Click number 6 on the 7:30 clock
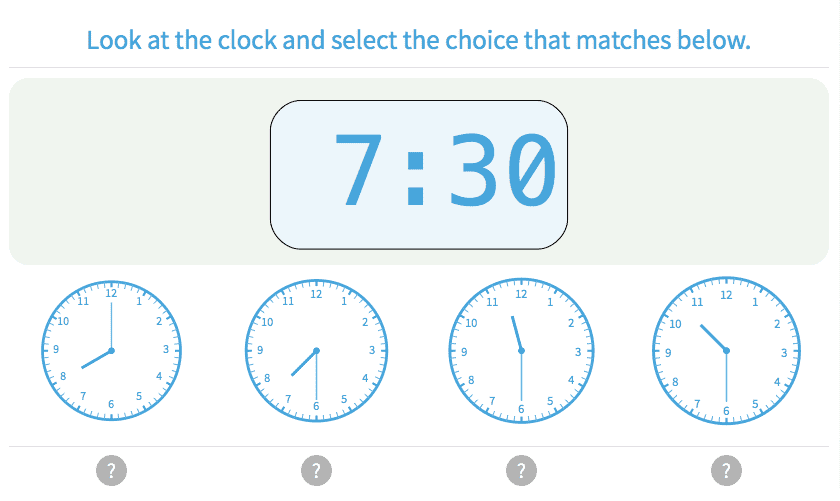The width and height of the screenshot is (840, 501). (316, 406)
